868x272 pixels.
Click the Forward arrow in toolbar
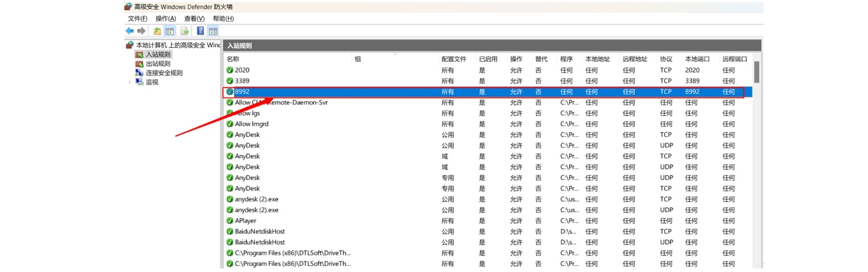pyautogui.click(x=141, y=31)
